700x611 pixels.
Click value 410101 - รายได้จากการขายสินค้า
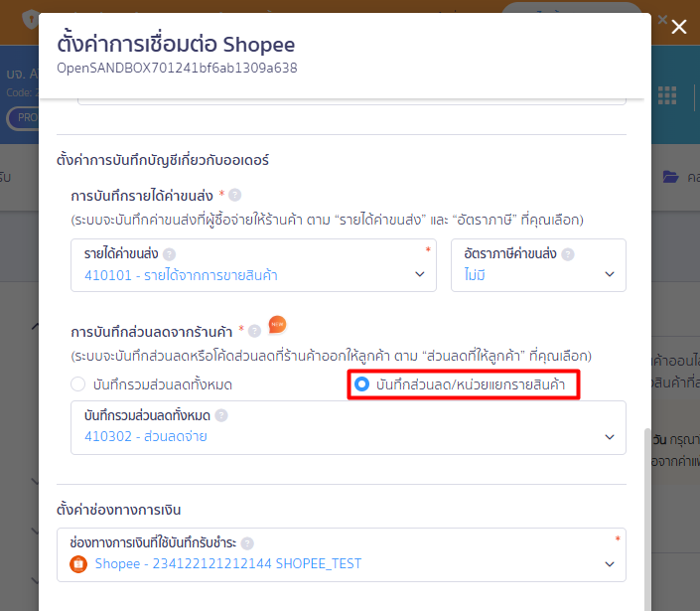tap(181, 275)
